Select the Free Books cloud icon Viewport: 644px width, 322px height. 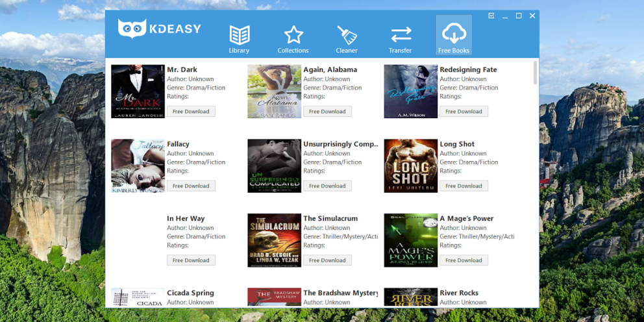point(453,38)
